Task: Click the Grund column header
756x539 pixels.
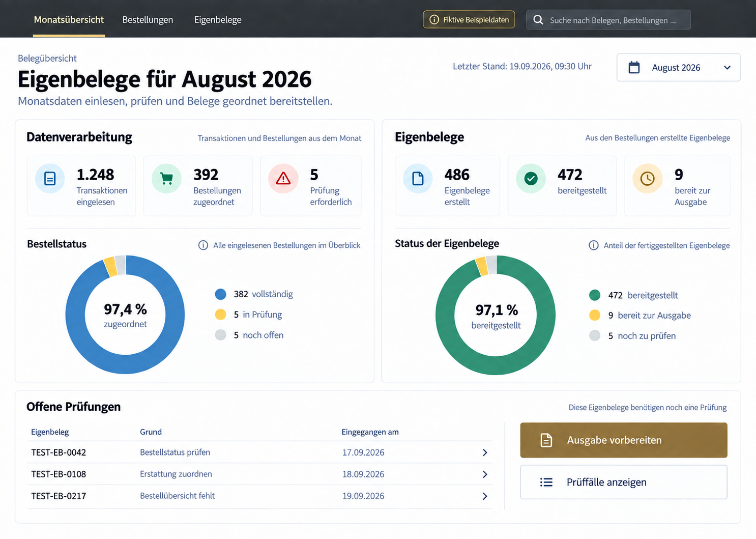Action: coord(151,432)
